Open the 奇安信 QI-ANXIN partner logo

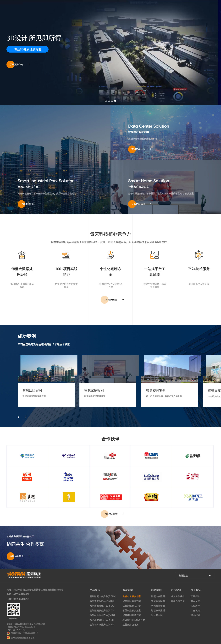pos(68,477)
